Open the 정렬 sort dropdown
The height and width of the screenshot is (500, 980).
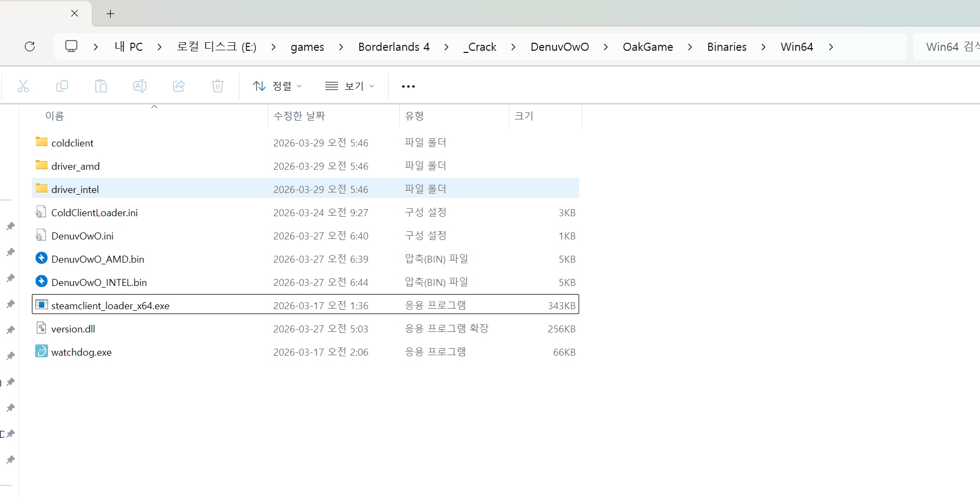point(278,86)
